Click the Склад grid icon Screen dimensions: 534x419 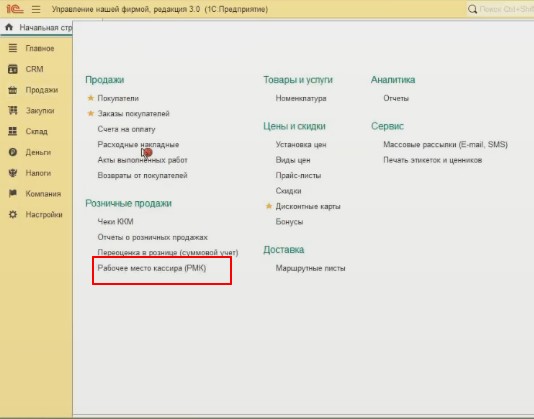tap(13, 131)
